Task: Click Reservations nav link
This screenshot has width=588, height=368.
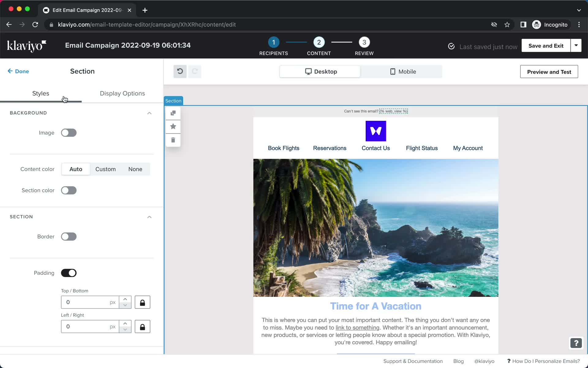Action: (x=330, y=148)
